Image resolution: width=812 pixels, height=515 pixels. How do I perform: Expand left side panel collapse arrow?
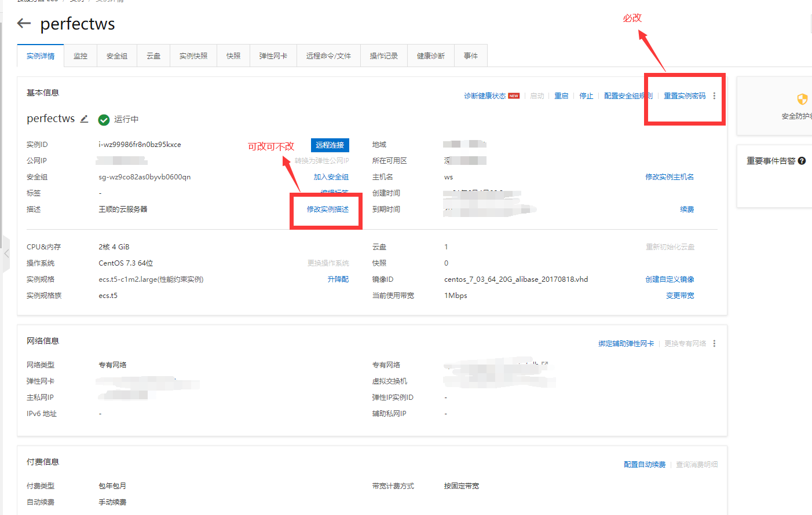click(6, 253)
